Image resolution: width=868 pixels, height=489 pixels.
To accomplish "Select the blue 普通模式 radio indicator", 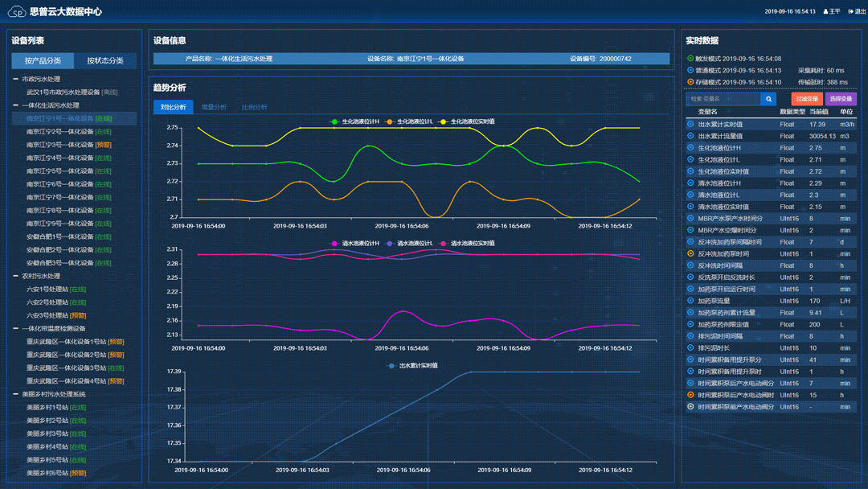I will tap(690, 70).
